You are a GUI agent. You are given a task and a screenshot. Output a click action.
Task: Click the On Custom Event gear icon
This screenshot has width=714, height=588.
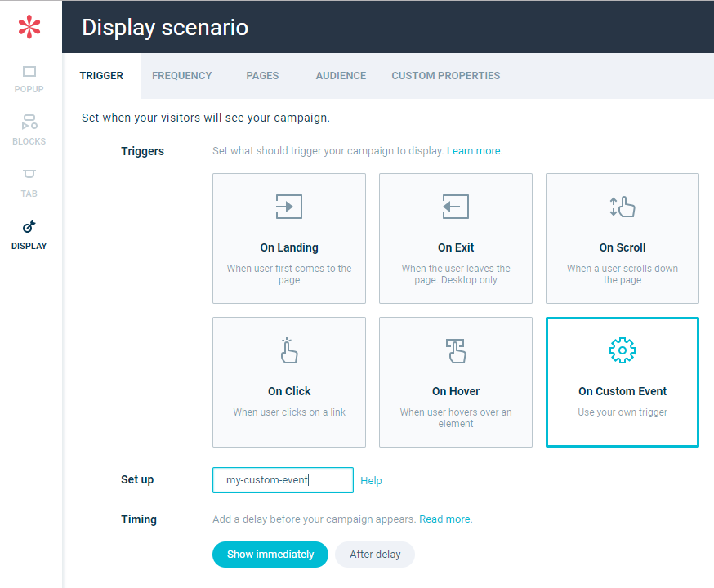point(623,350)
